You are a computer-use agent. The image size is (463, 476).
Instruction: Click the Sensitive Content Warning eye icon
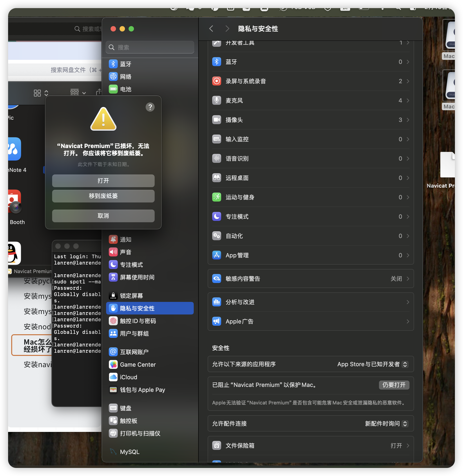(216, 279)
